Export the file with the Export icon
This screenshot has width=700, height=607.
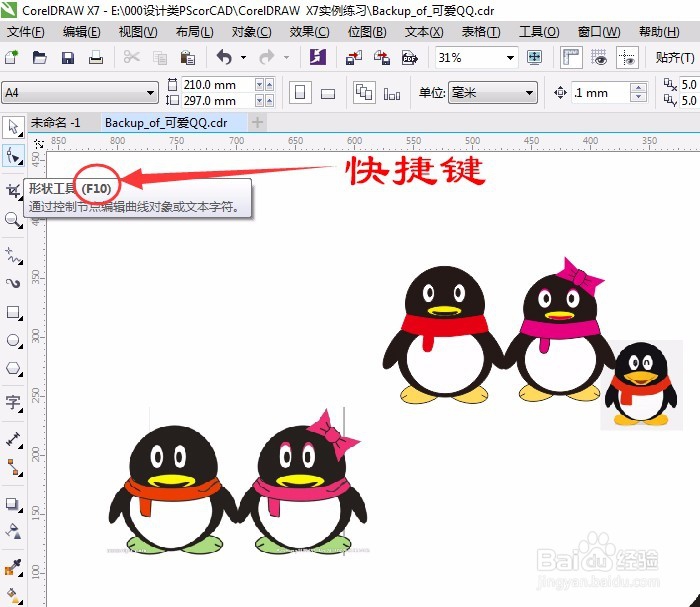click(382, 58)
